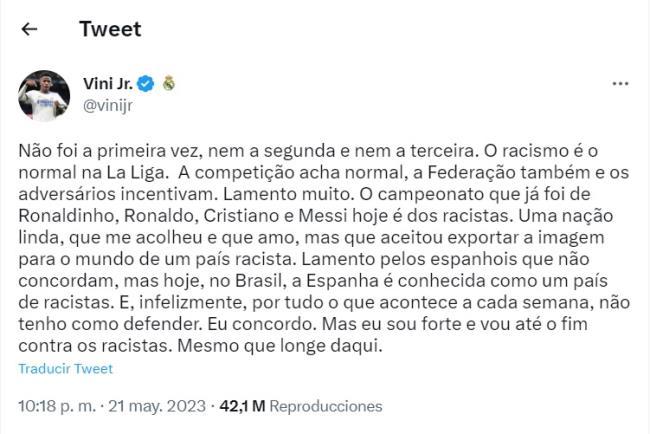650x434 pixels.
Task: Click the closing sentence "Mesmo que longe daqui."
Action: coord(303,346)
